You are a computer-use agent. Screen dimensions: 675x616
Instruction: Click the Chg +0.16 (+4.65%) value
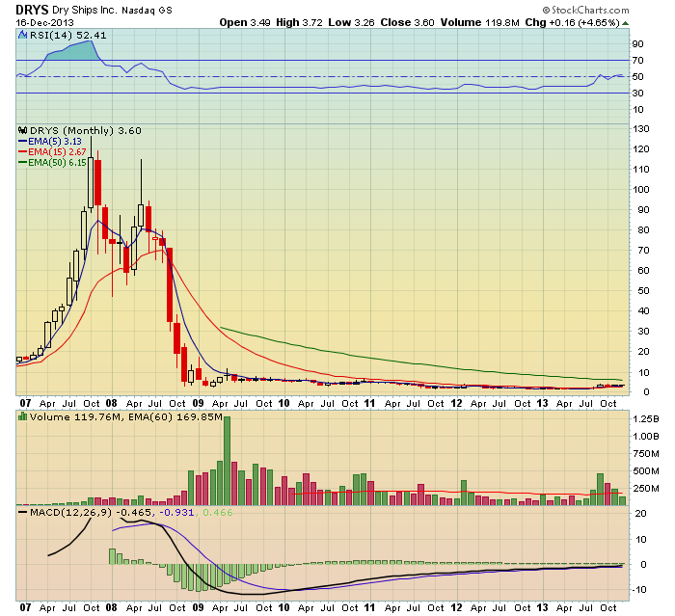[x=572, y=22]
